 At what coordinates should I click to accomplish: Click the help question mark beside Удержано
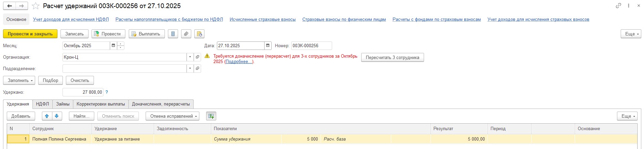click(x=107, y=92)
